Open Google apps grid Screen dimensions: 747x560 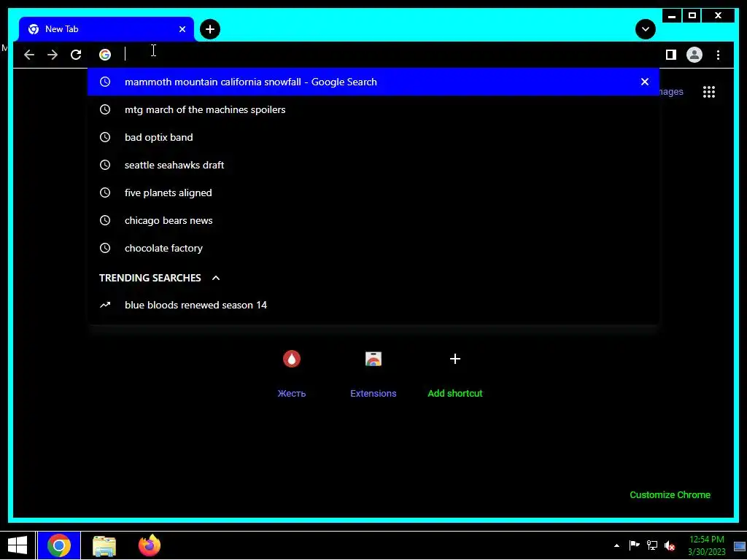point(709,92)
